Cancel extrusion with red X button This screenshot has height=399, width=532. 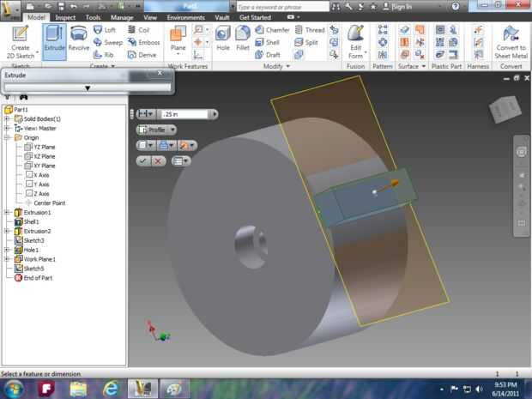[x=158, y=160]
